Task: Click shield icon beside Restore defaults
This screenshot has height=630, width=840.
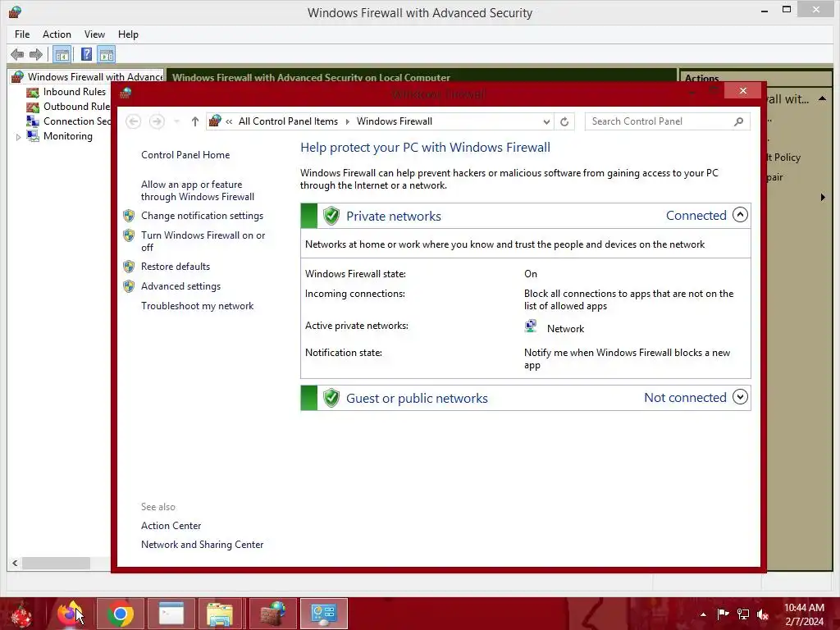Action: [129, 267]
